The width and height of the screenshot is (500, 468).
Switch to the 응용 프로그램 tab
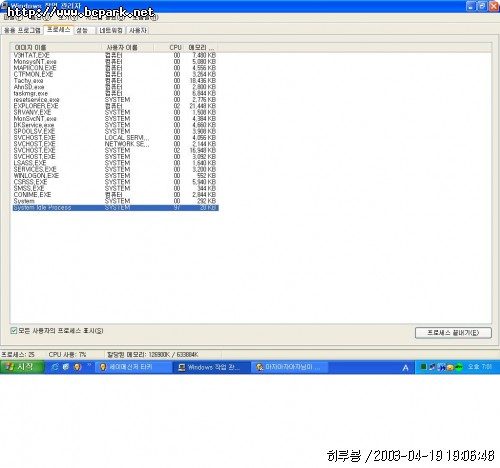pyautogui.click(x=22, y=30)
